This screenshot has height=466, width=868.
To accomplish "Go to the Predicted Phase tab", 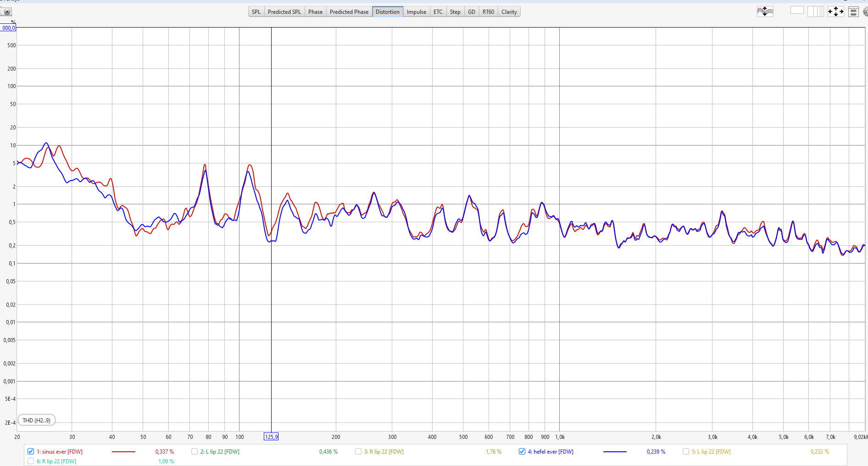I will click(349, 12).
